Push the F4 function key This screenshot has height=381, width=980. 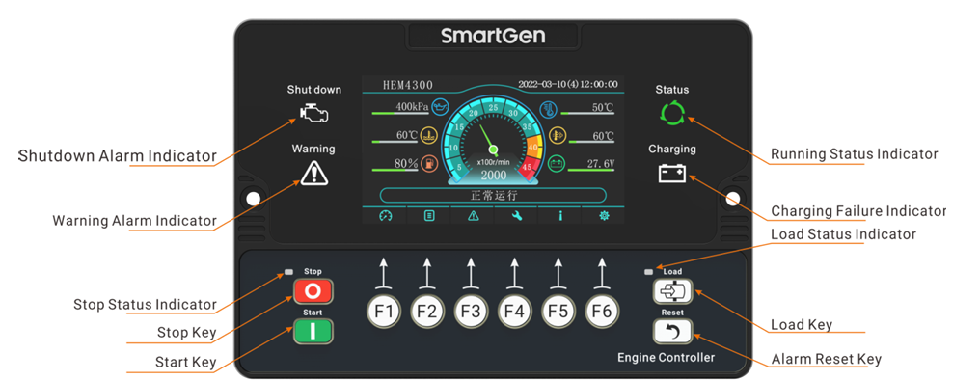pos(514,311)
